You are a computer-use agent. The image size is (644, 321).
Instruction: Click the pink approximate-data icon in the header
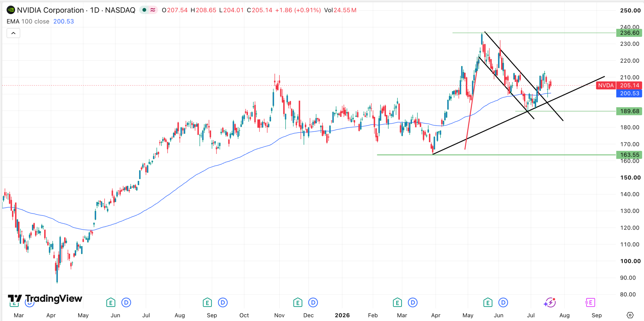pyautogui.click(x=153, y=10)
